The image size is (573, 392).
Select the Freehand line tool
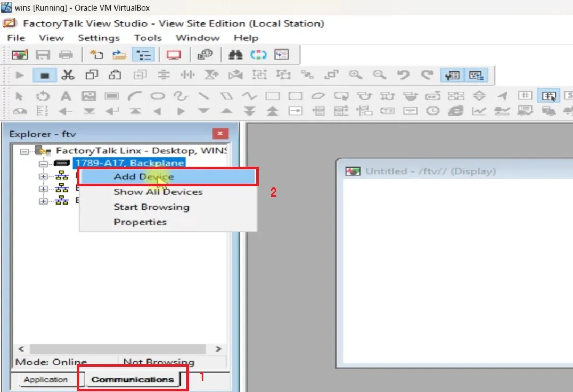(181, 96)
